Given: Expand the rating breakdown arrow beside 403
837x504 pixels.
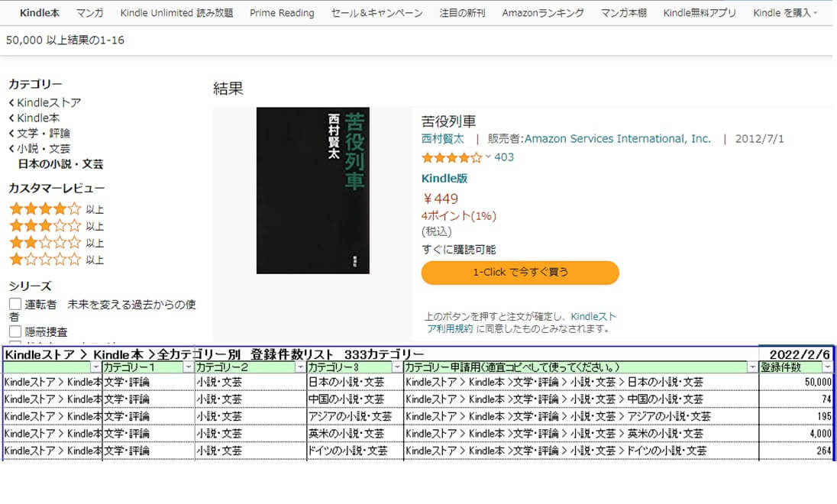Looking at the screenshot, I should click(489, 157).
